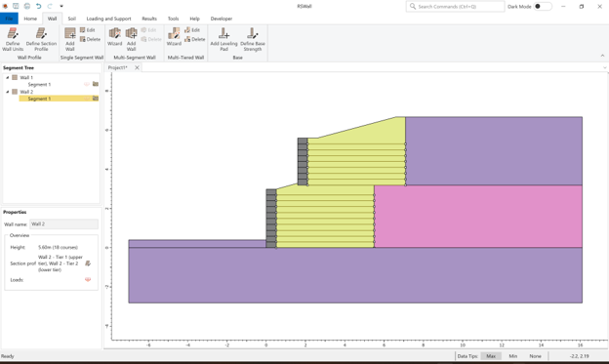Switch to the Home tab
This screenshot has height=364, width=609.
(30, 19)
